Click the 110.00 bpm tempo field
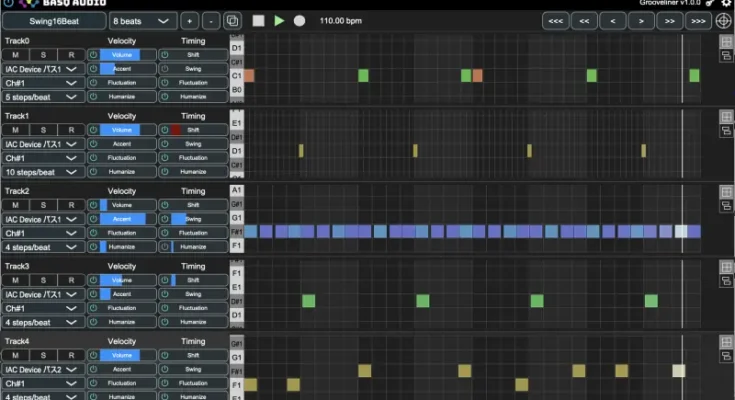 (x=339, y=21)
